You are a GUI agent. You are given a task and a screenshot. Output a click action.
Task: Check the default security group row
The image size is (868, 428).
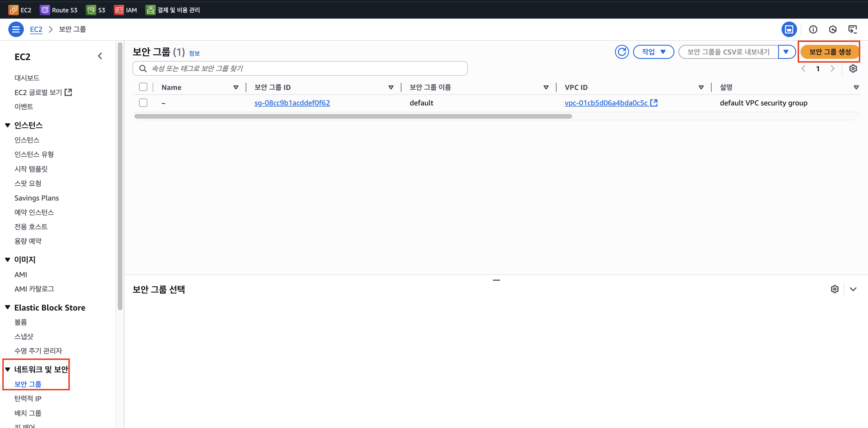(143, 103)
